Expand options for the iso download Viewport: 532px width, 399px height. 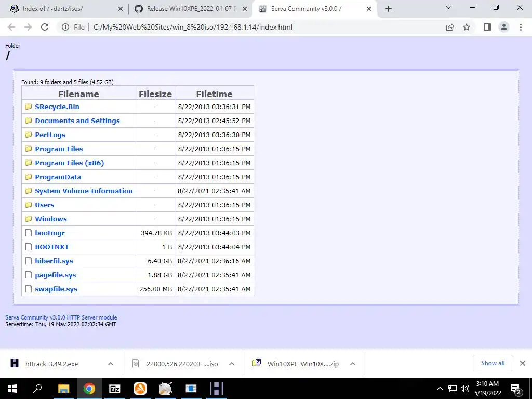(x=232, y=364)
